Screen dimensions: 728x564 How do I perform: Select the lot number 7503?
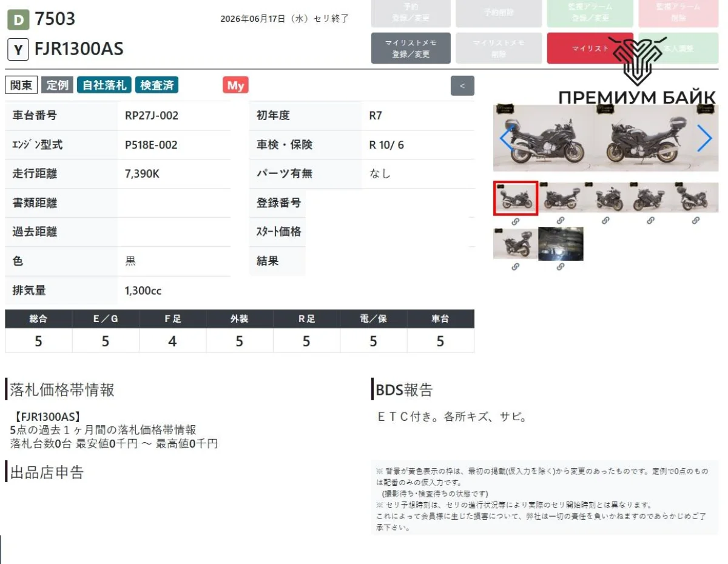[x=55, y=19]
